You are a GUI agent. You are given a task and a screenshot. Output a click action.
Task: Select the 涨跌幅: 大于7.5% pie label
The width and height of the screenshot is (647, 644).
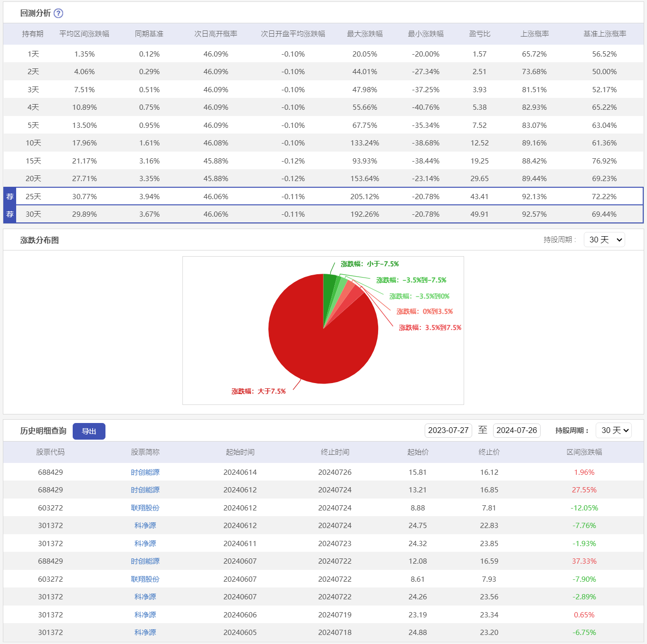[x=258, y=392]
